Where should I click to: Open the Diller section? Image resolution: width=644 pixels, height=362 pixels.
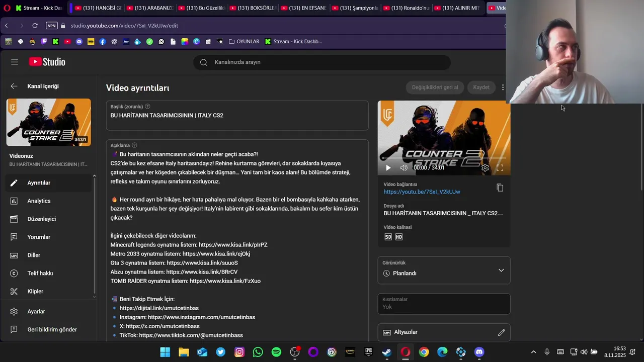49,255
